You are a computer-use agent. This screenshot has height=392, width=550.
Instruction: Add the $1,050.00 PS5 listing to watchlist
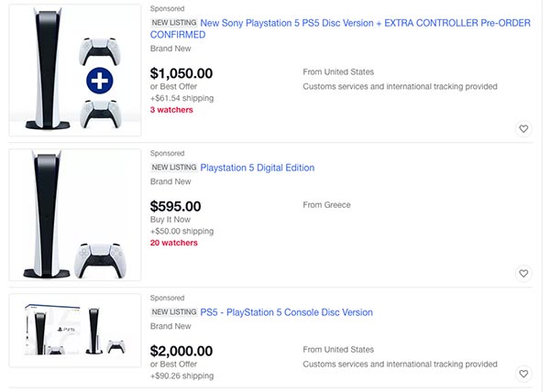[x=523, y=129]
